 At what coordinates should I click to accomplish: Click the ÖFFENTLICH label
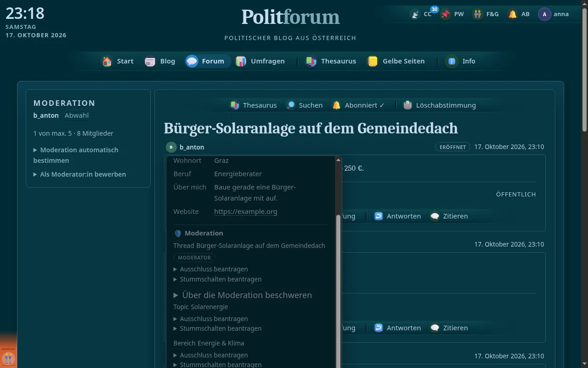click(x=516, y=195)
